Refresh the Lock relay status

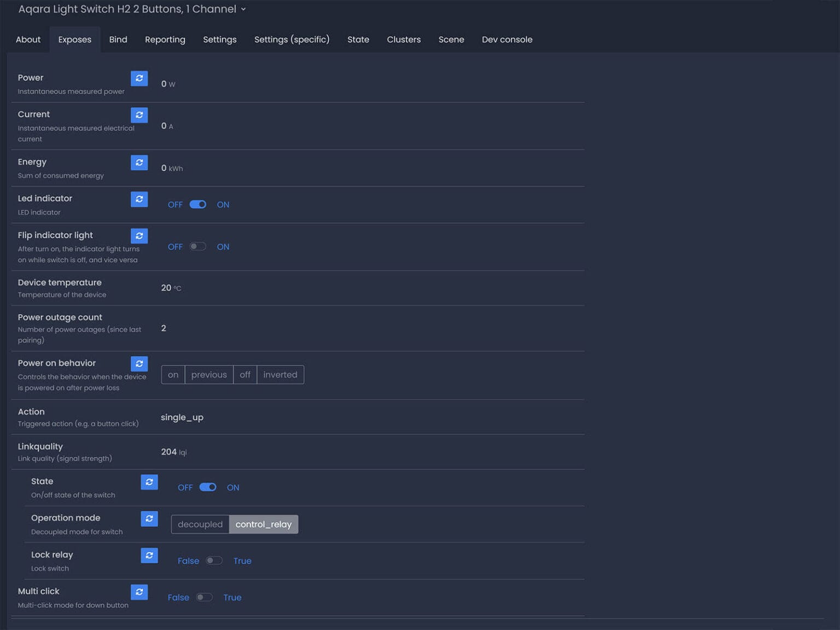tap(149, 555)
